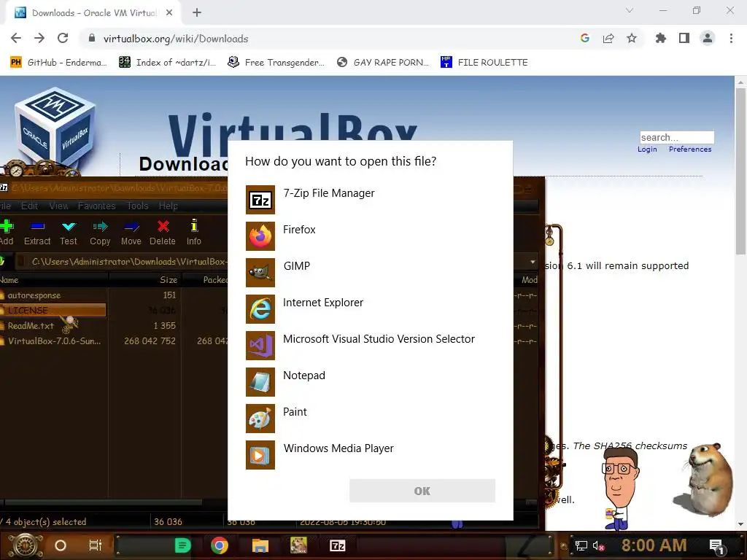The height and width of the screenshot is (560, 747).
Task: Open the Edit menu in 7-Zip
Action: click(29, 206)
